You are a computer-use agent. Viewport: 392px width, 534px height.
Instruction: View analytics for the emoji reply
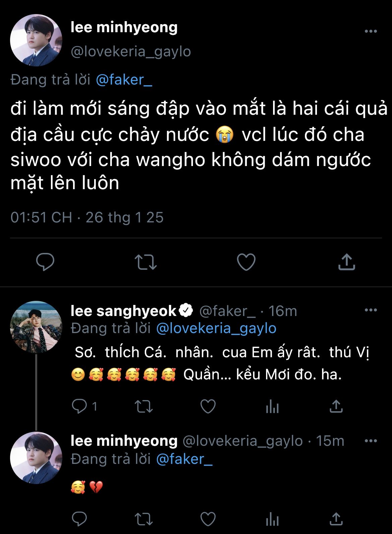272,519
